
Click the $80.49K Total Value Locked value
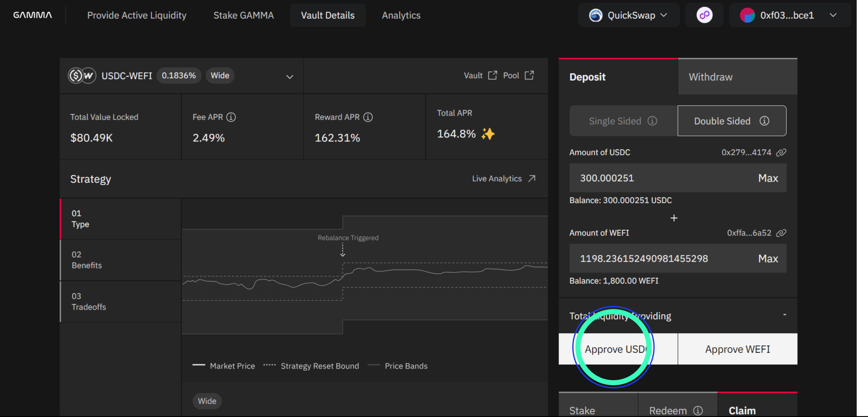coord(91,138)
